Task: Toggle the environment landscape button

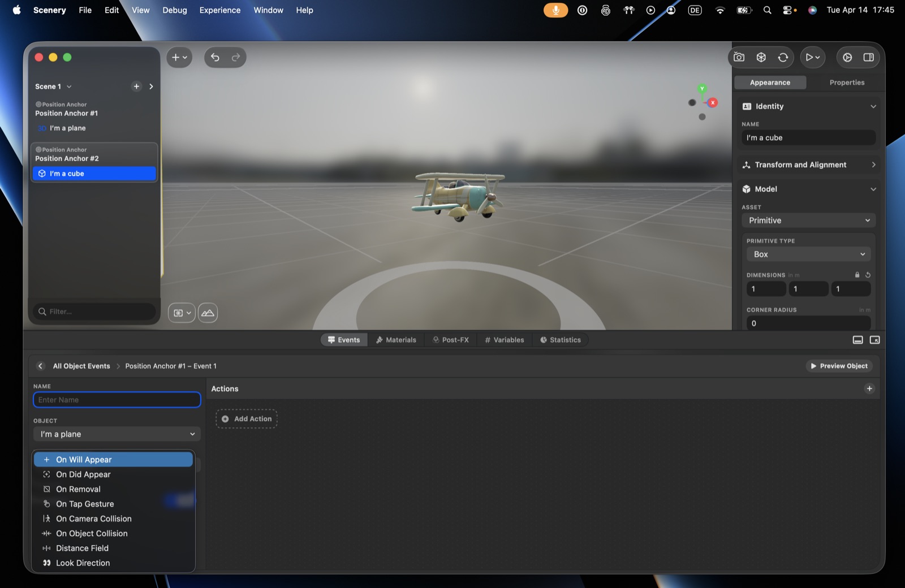Action: (x=208, y=313)
